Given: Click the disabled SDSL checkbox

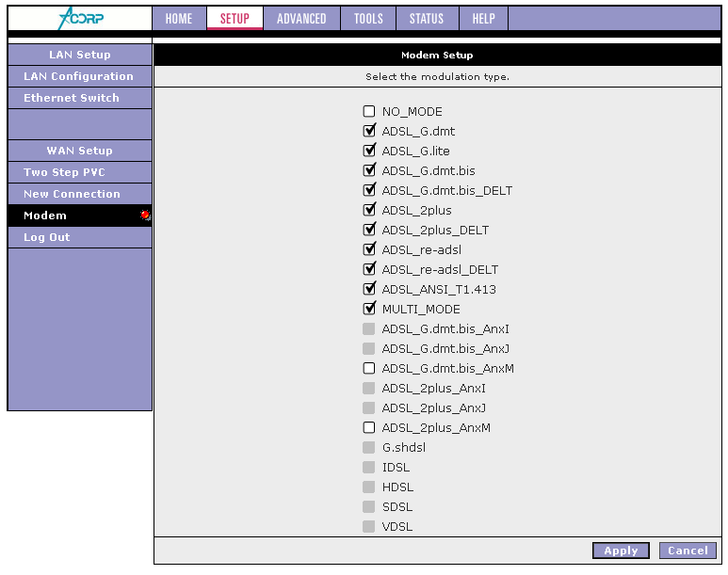Looking at the screenshot, I should click(369, 507).
